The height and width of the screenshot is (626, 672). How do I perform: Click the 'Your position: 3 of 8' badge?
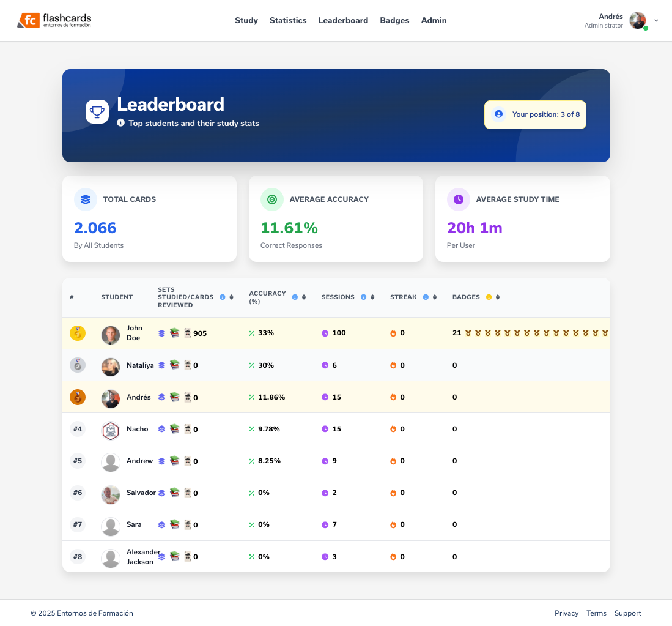pyautogui.click(x=535, y=114)
